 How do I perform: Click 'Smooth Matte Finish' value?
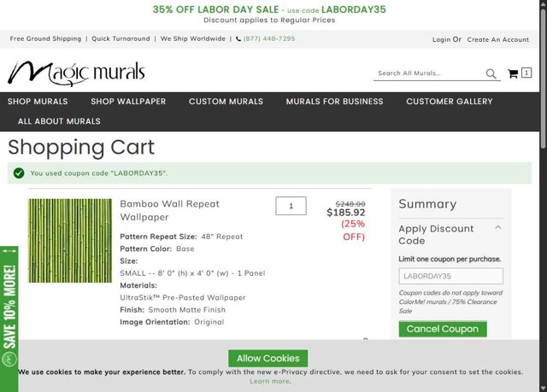[187, 310]
